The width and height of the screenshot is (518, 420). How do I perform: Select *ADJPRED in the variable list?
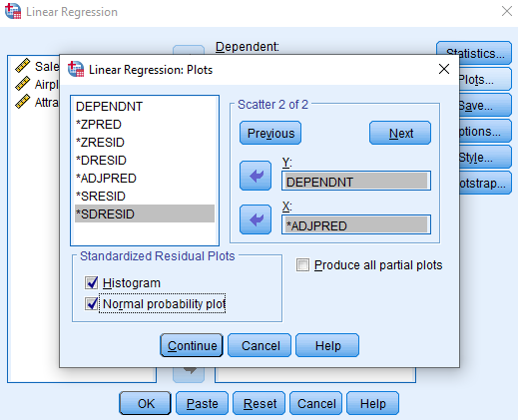(145, 179)
